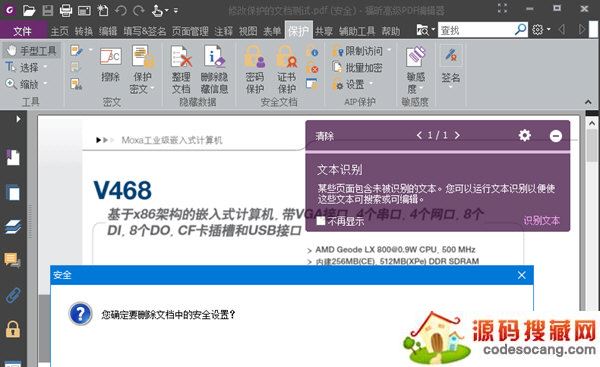600x367 pixels.
Task: Select the 擦除 whiteout tool
Action: [111, 64]
